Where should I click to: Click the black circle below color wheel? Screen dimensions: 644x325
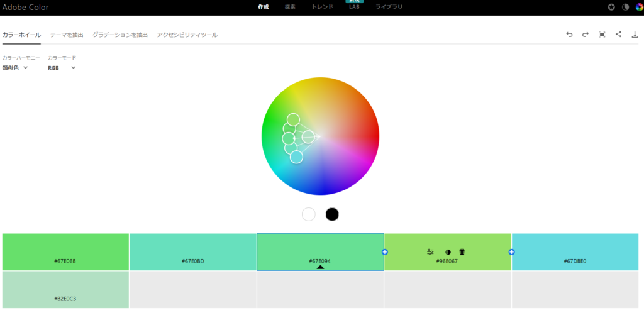[332, 214]
